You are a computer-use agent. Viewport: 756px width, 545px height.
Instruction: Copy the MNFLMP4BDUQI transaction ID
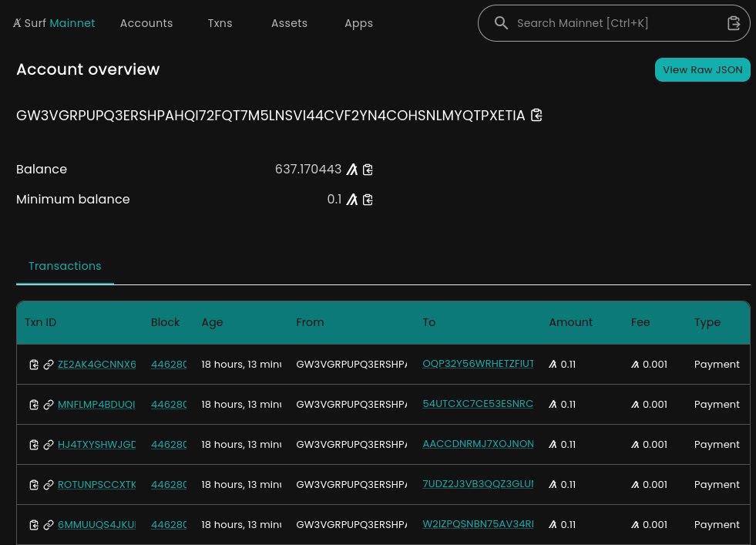coord(34,405)
